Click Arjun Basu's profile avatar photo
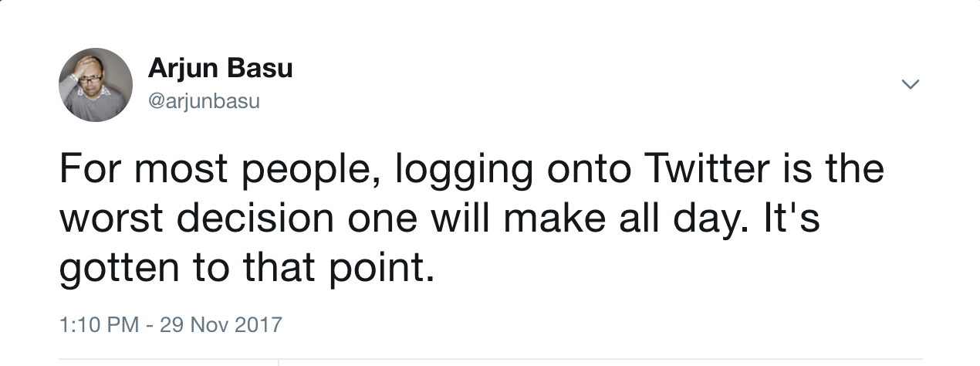The image size is (980, 366). pyautogui.click(x=96, y=85)
